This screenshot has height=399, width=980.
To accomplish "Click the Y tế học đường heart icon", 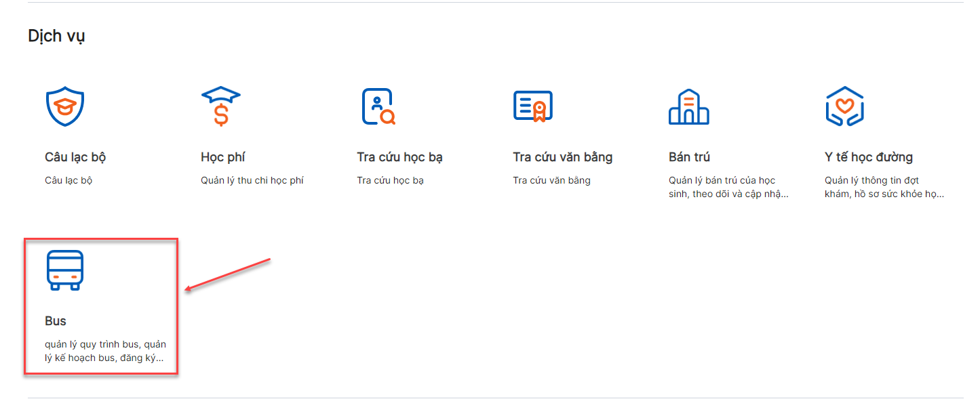I will [x=844, y=106].
